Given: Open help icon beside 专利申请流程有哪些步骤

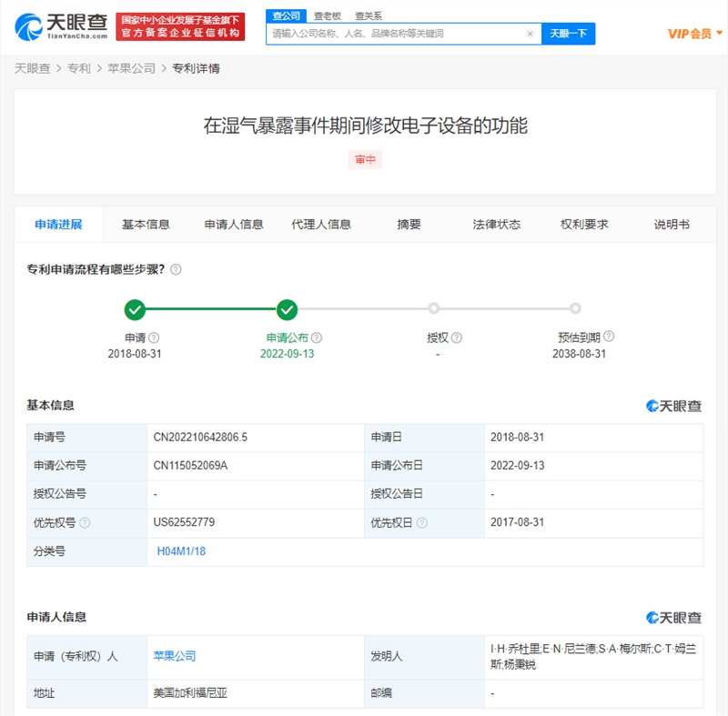Looking at the screenshot, I should (176, 269).
